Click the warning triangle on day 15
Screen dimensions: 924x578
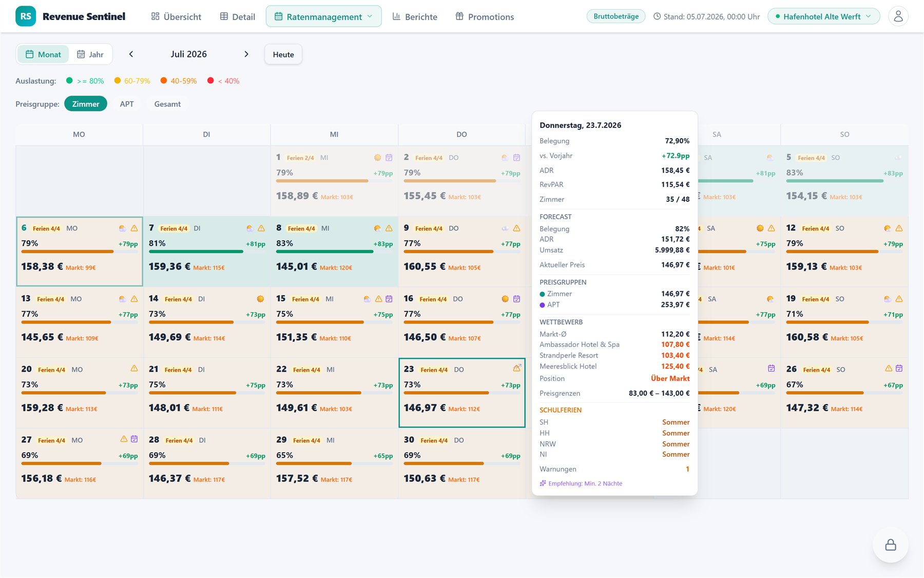pos(378,299)
